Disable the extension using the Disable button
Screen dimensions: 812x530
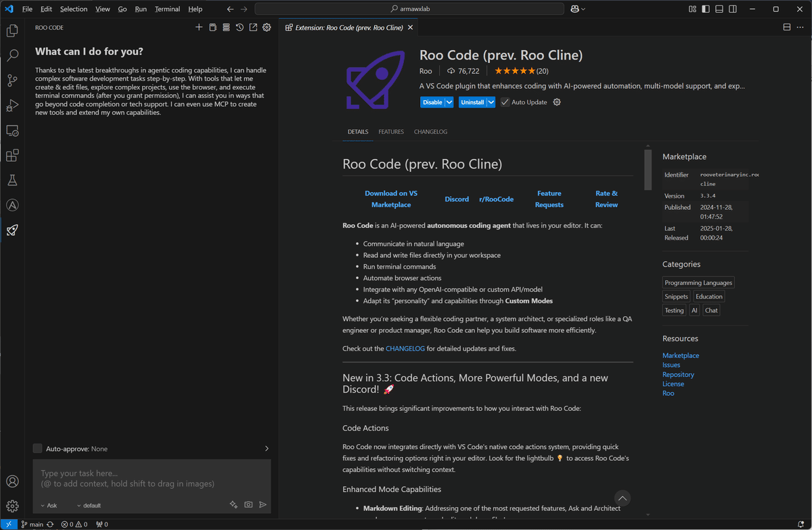click(x=432, y=102)
